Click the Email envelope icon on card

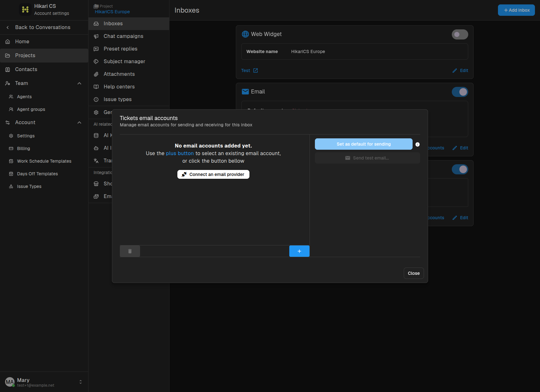click(245, 92)
